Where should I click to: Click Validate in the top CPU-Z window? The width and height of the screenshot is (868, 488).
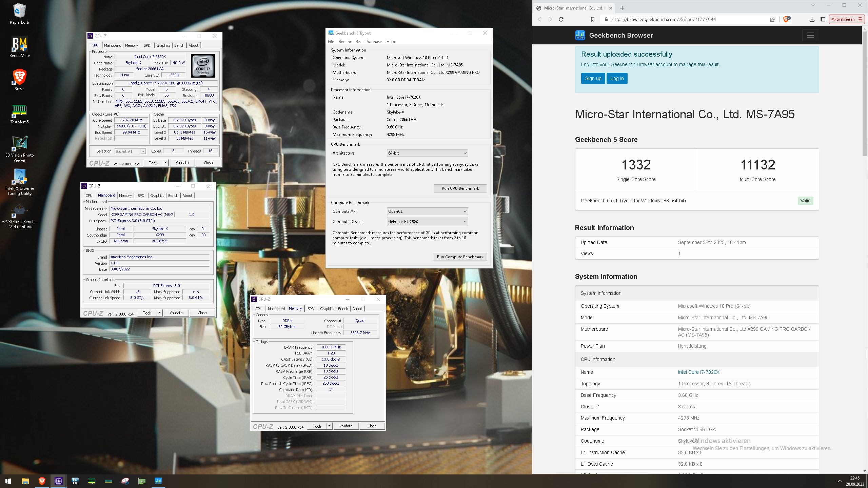click(182, 163)
